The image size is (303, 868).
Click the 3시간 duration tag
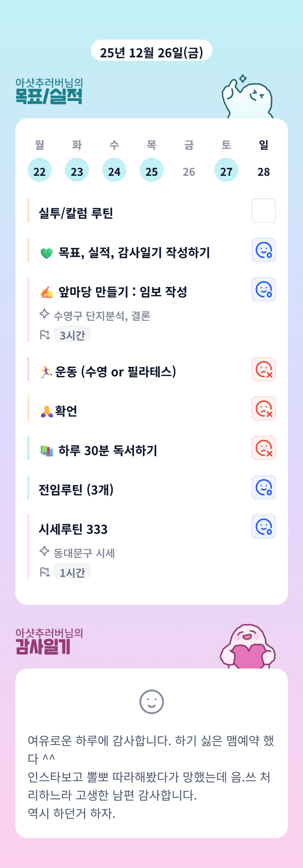tap(72, 335)
